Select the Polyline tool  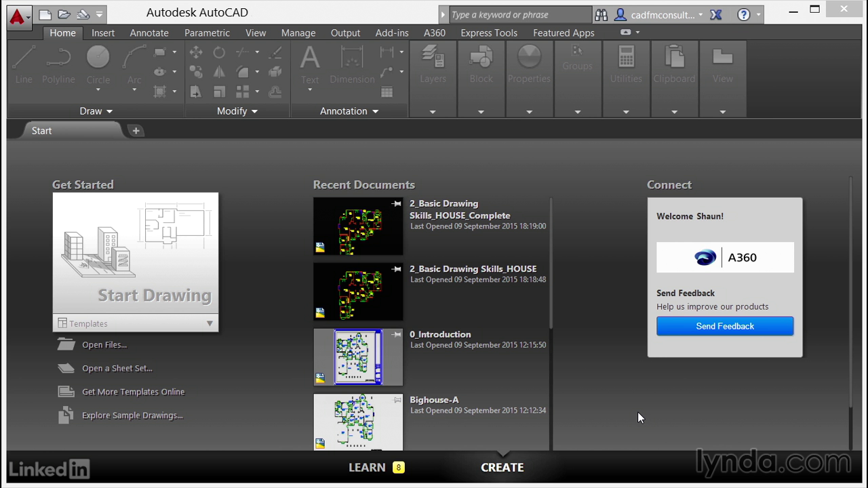click(58, 65)
